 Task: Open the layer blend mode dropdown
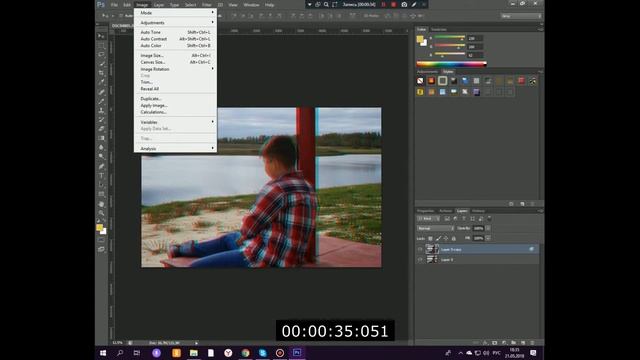pos(436,229)
